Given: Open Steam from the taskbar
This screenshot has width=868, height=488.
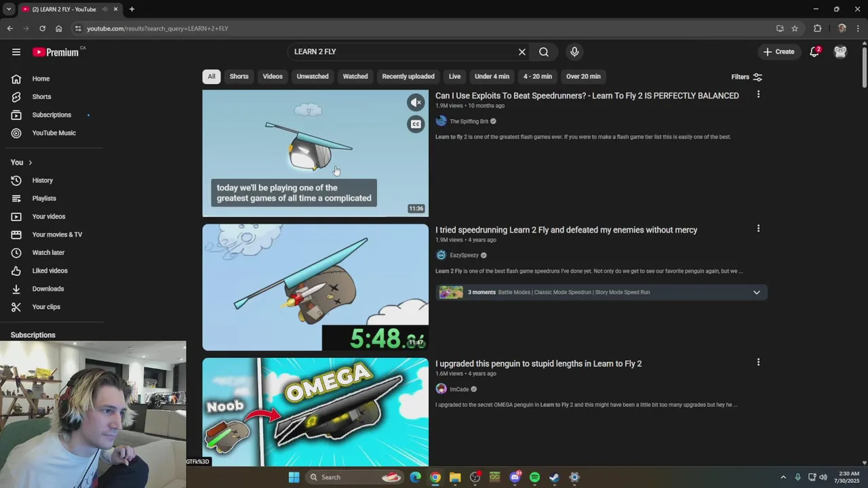Looking at the screenshot, I should click(x=554, y=477).
